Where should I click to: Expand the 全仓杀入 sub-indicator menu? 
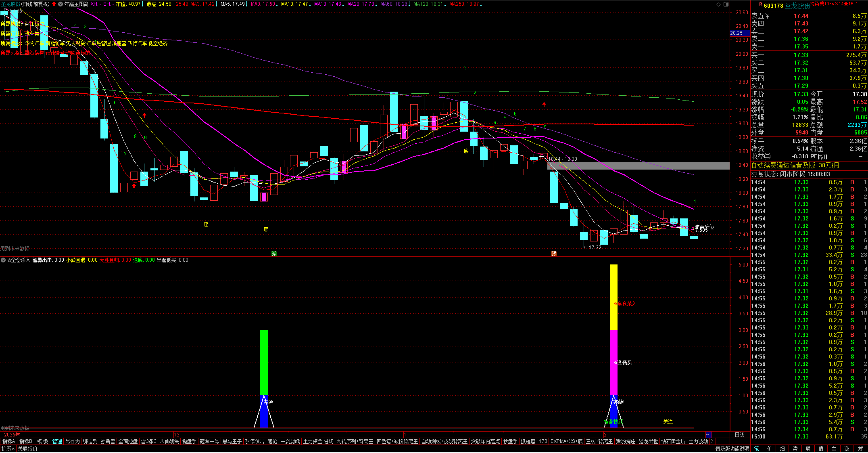[3, 260]
